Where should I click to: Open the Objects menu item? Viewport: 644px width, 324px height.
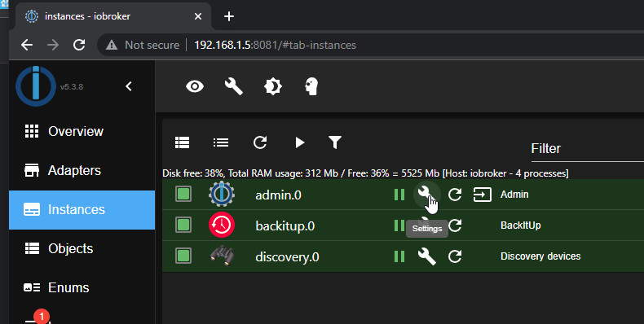pyautogui.click(x=82, y=248)
